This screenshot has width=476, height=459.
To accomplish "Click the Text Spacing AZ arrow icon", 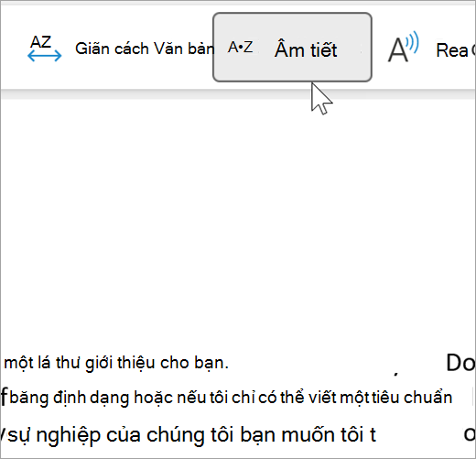I will point(45,49).
